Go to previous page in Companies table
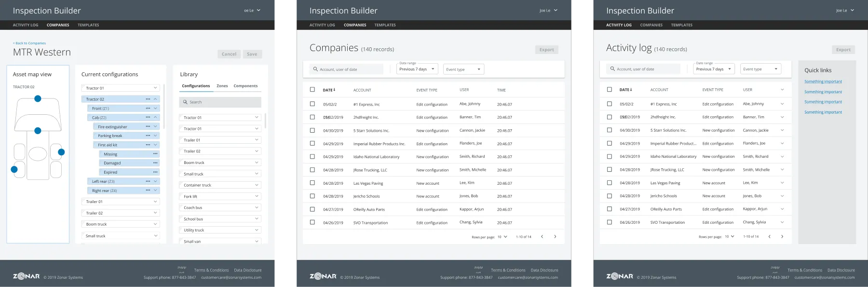This screenshot has height=287, width=868. [x=542, y=236]
